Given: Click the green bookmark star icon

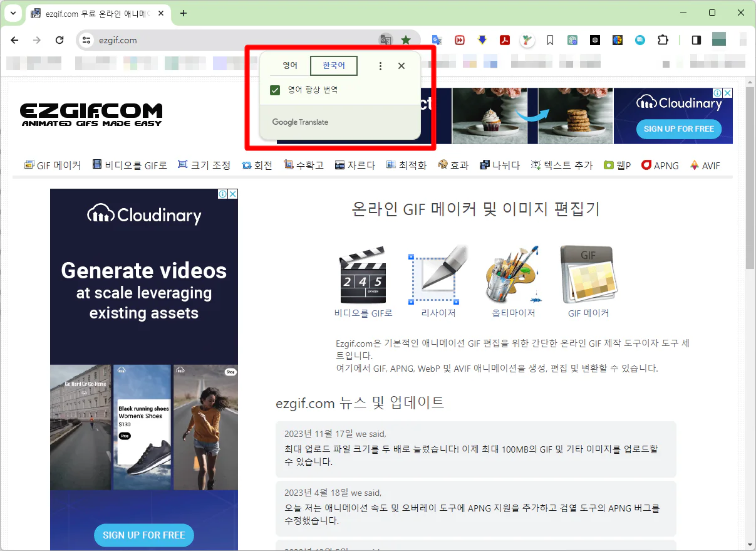Looking at the screenshot, I should point(406,40).
